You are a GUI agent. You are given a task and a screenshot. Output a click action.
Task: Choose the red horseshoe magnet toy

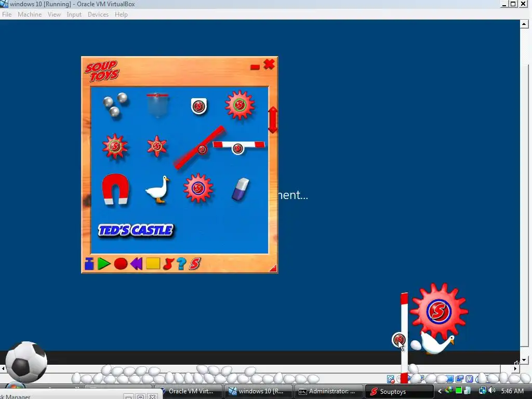coord(115,189)
